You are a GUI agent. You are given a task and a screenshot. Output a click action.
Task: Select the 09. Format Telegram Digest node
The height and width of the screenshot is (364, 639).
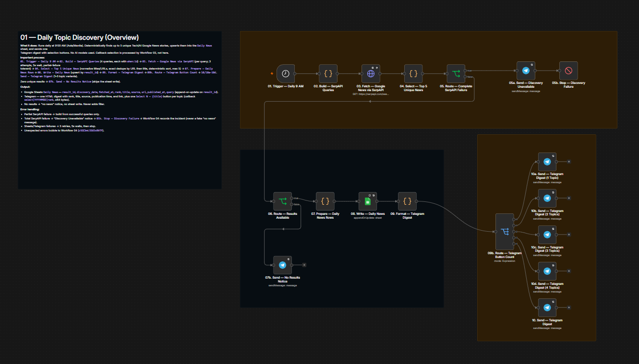coord(407,201)
